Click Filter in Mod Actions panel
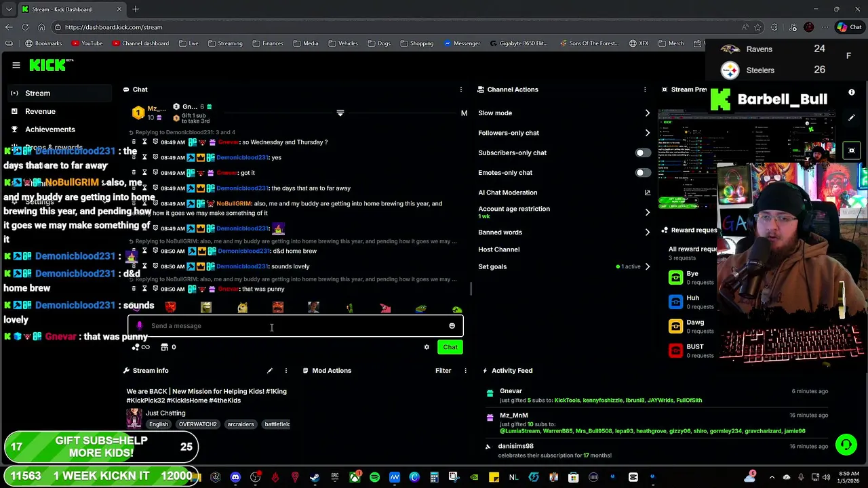The height and width of the screenshot is (488, 868). (443, 371)
